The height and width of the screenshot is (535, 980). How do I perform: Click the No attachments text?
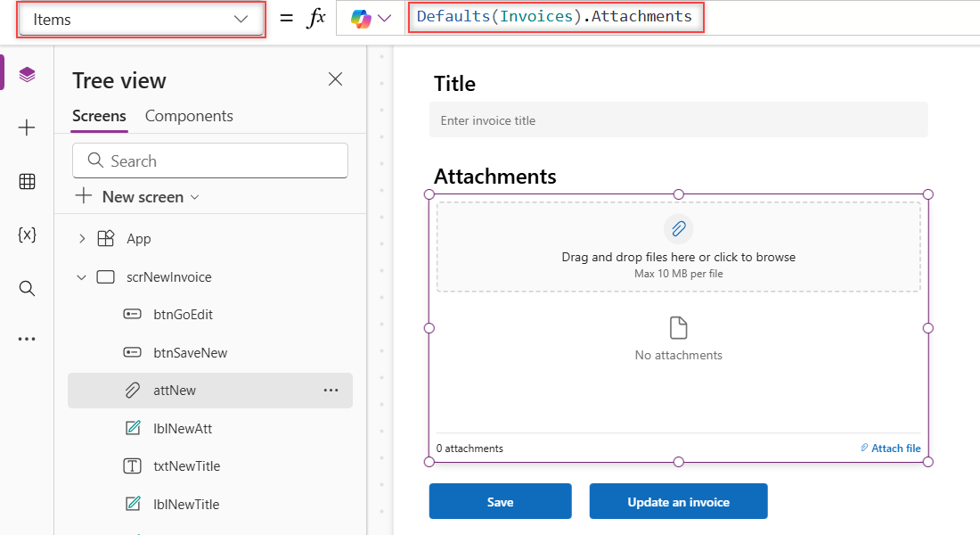pyautogui.click(x=679, y=355)
